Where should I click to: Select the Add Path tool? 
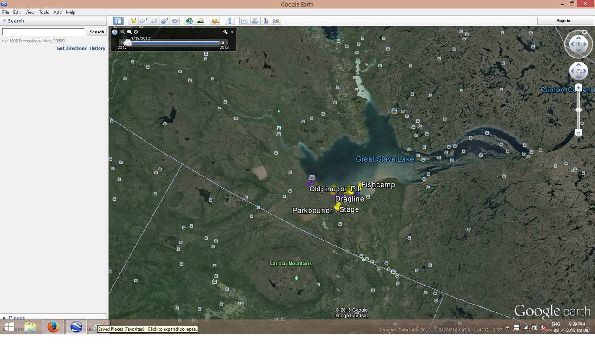click(x=154, y=21)
